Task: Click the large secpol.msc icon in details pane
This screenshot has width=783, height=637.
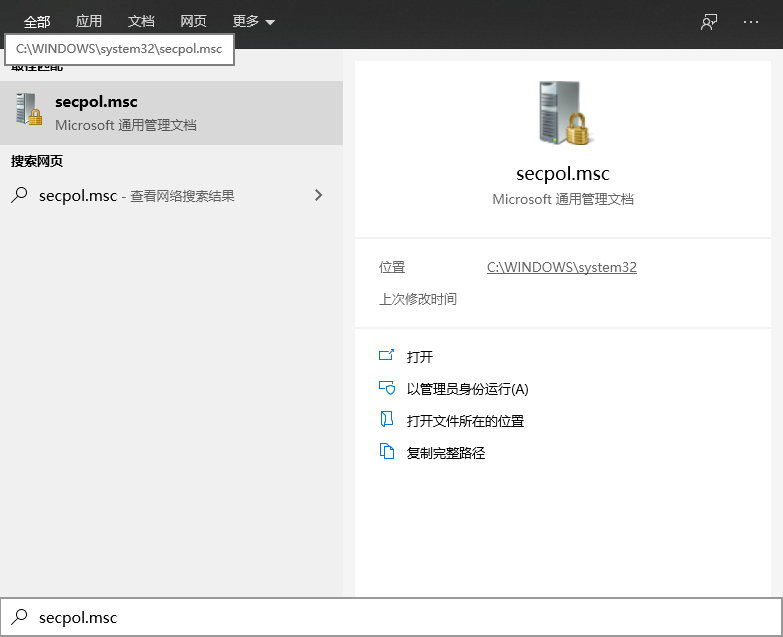Action: coord(562,112)
